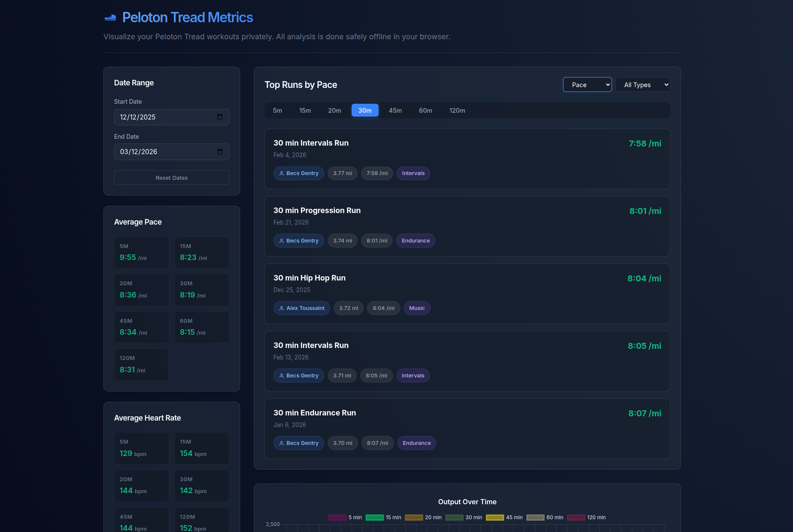Click the 30 min Hip Hop Run title

click(309, 278)
